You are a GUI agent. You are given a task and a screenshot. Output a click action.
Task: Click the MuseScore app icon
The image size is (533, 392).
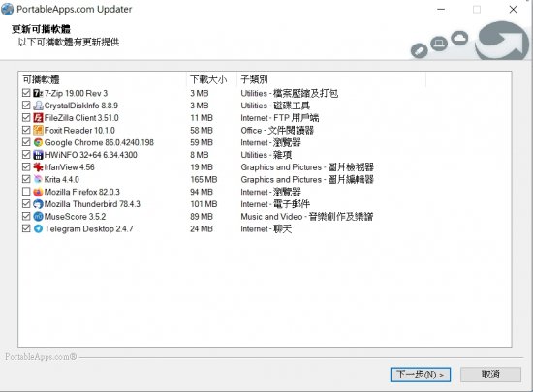tap(38, 216)
